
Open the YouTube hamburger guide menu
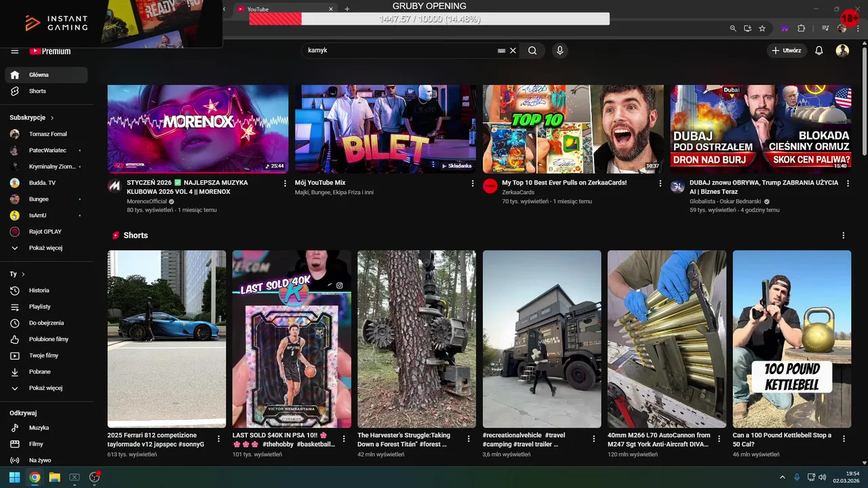pos(15,52)
